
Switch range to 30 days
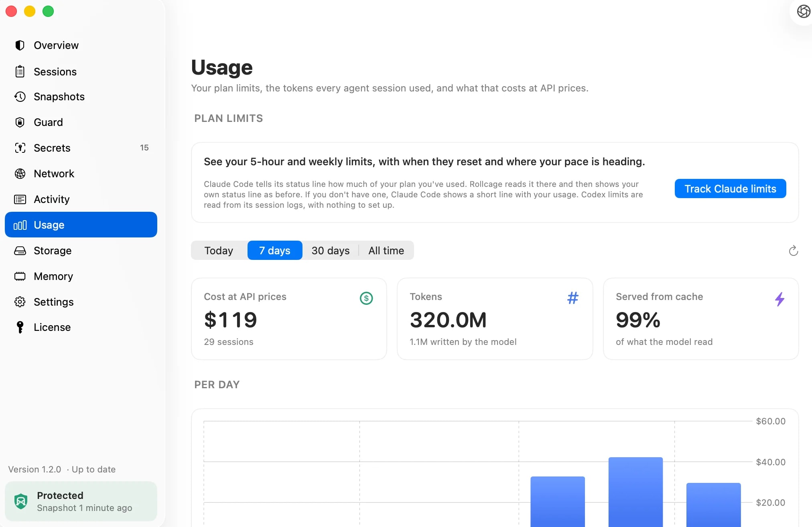pos(331,250)
